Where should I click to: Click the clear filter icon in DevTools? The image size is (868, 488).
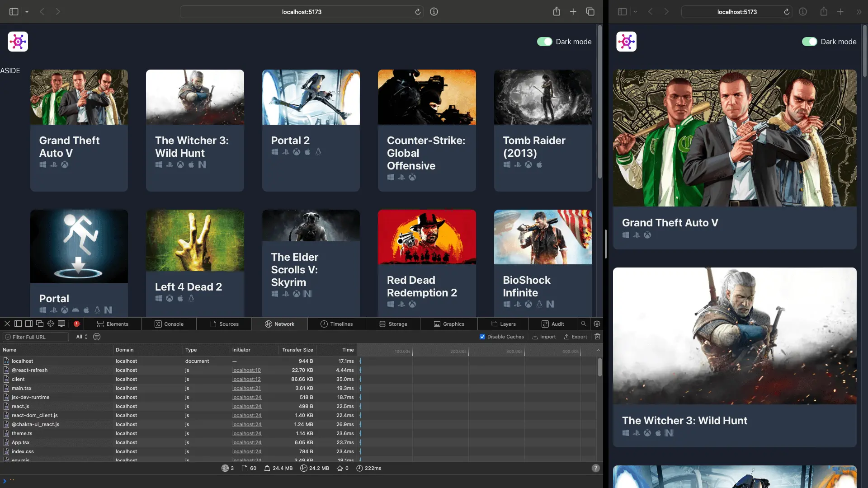(97, 337)
